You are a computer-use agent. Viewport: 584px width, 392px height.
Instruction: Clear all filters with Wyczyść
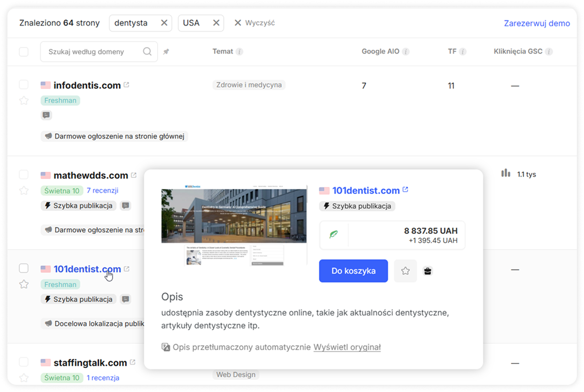point(254,23)
